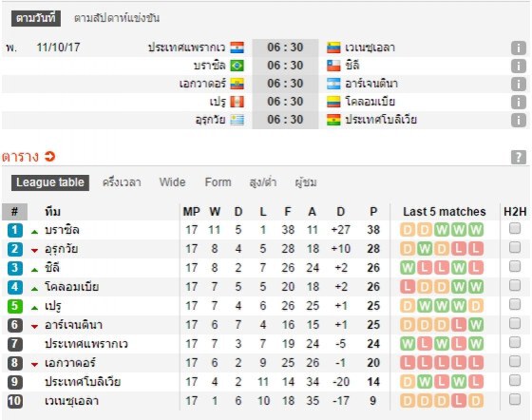532x420 pixels.
Task: Open team link โคลอมเบีย in league table
Action: click(72, 287)
